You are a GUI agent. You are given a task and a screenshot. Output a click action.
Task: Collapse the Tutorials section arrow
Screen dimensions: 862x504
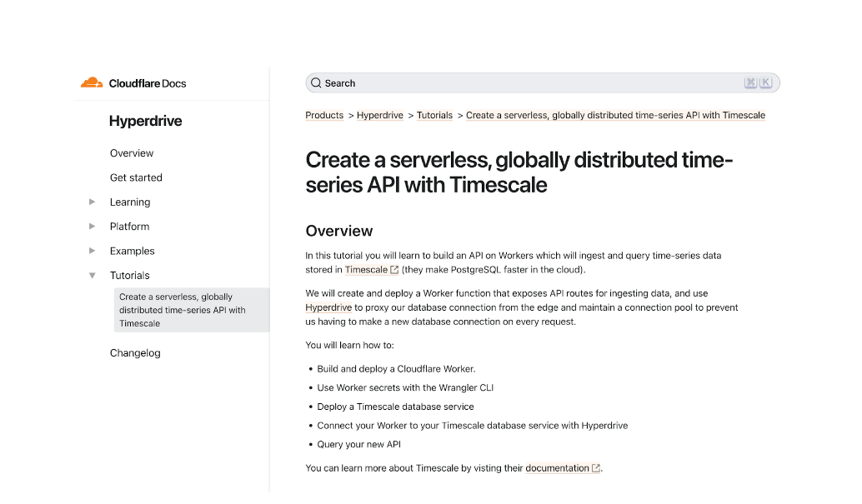(x=92, y=276)
